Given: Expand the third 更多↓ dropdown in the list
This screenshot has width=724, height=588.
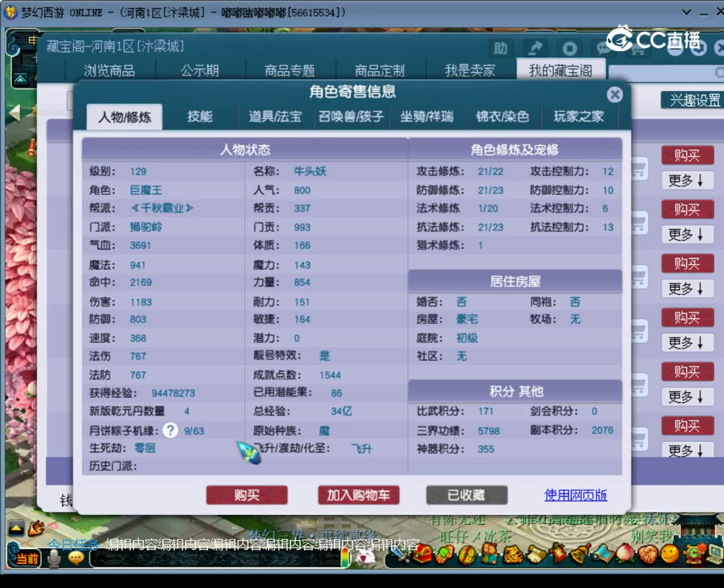Looking at the screenshot, I should [687, 289].
